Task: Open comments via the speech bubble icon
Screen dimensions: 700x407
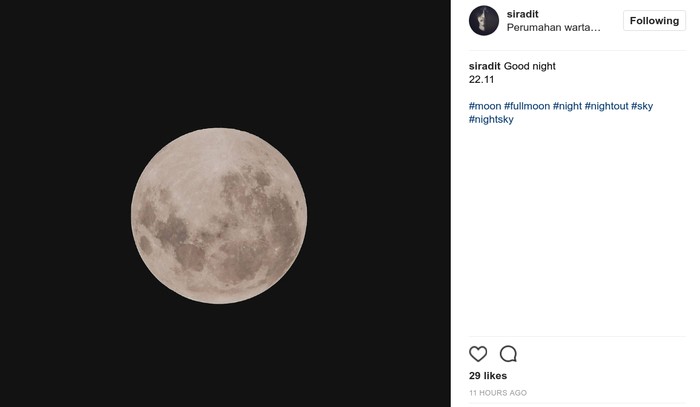Action: [x=508, y=354]
